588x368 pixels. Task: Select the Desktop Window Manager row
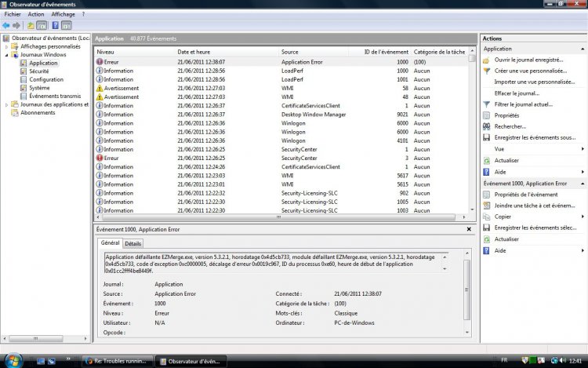point(281,115)
